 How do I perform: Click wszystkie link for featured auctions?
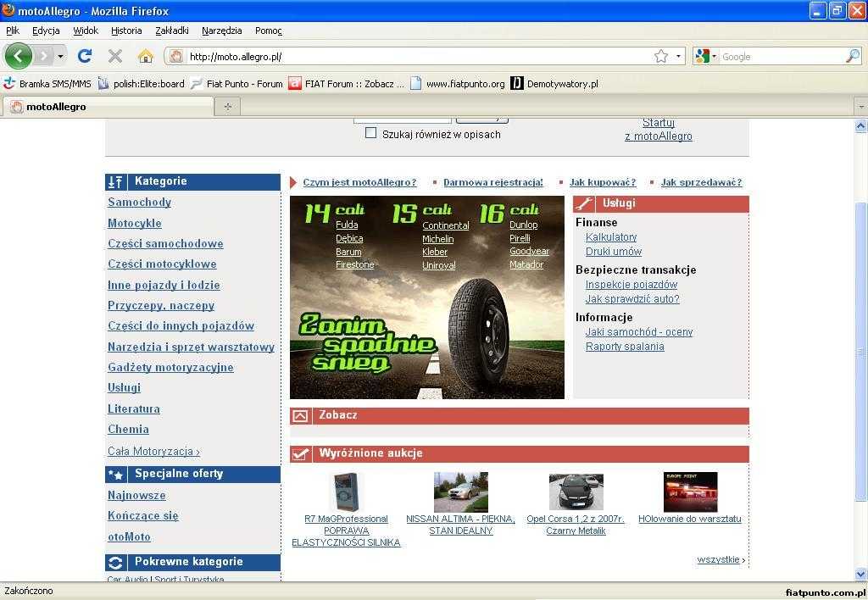721,559
